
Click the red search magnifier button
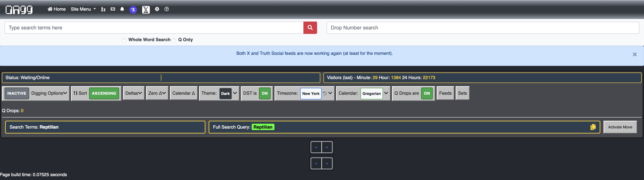click(310, 28)
